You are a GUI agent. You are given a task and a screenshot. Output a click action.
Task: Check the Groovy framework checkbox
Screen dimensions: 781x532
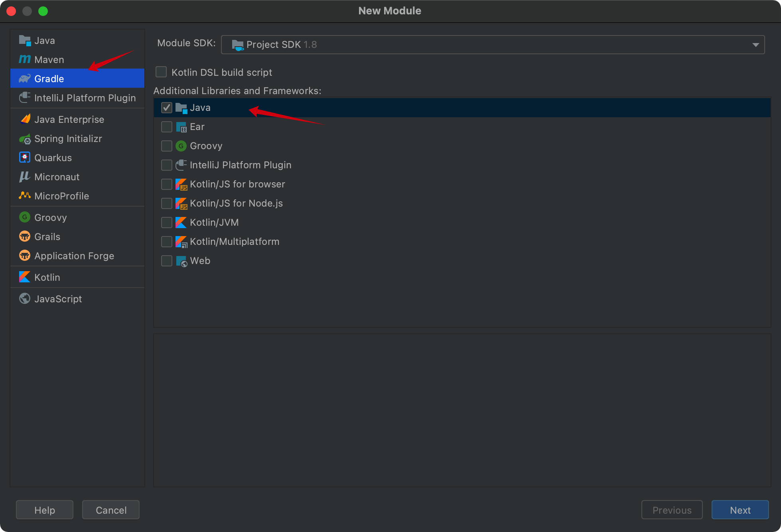(167, 146)
